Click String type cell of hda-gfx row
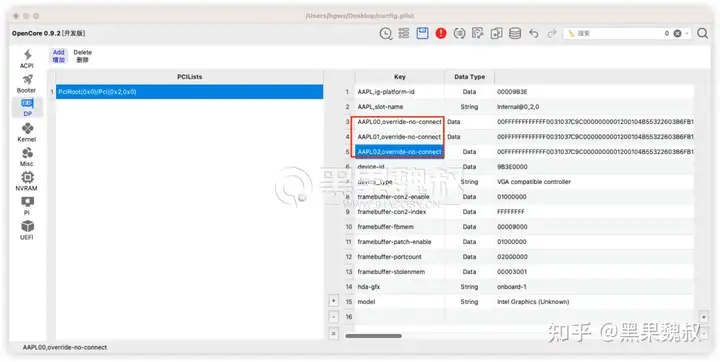The height and width of the screenshot is (362, 720). coord(469,287)
